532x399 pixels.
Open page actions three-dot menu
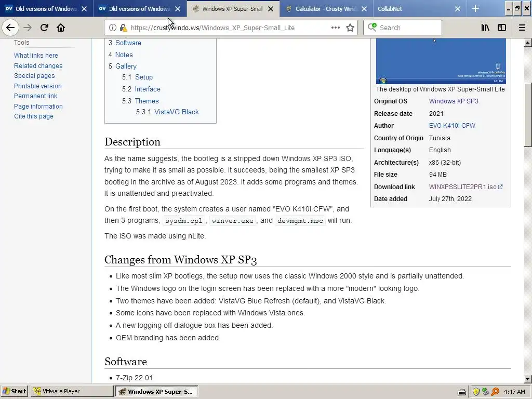pyautogui.click(x=336, y=28)
